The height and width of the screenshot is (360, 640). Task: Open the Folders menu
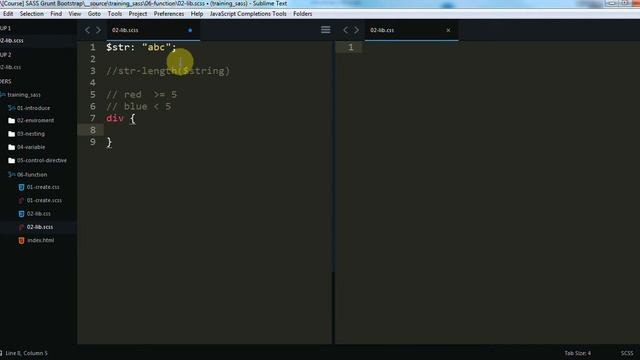point(302,13)
